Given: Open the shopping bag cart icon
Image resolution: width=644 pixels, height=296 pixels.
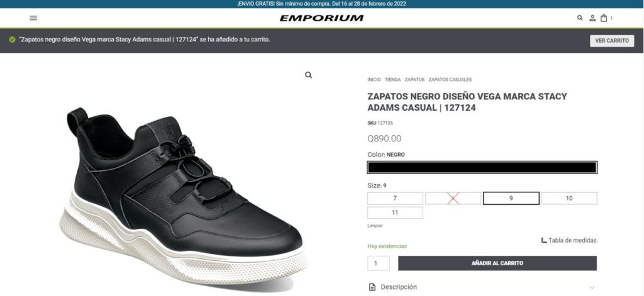Looking at the screenshot, I should tap(604, 18).
